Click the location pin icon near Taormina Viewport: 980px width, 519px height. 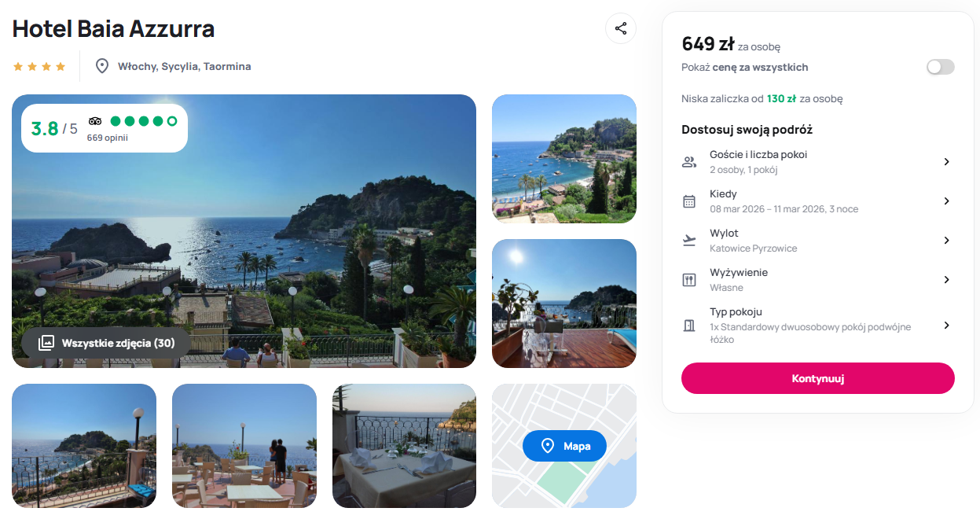click(x=101, y=66)
